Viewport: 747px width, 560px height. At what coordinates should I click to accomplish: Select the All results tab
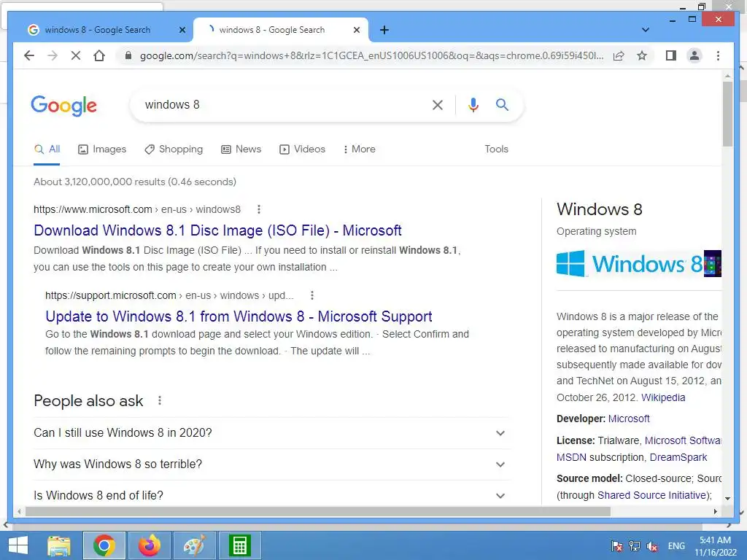(x=47, y=149)
